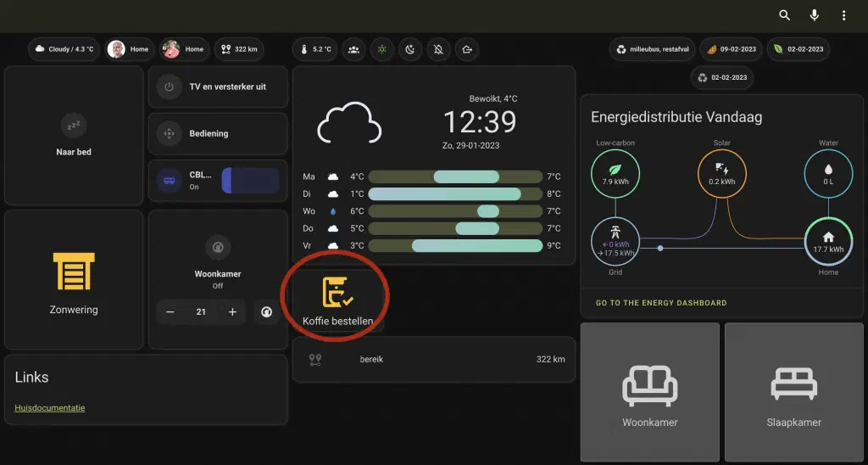Open the search icon in top bar
The image size is (868, 465).
click(784, 15)
